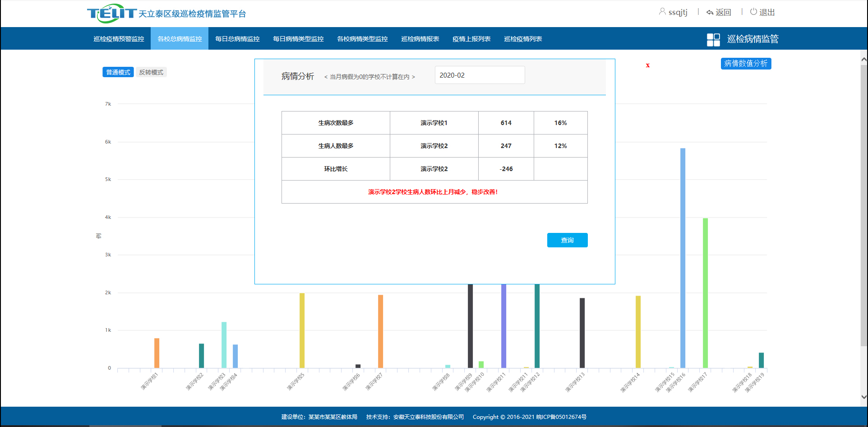Switch to 反转模式 chart mode
868x427 pixels.
coord(151,72)
